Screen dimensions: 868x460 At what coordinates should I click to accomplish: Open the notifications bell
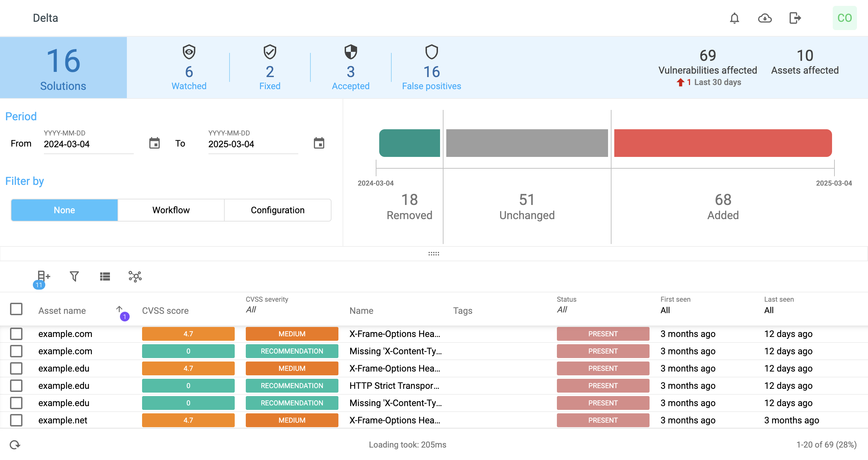coord(734,18)
